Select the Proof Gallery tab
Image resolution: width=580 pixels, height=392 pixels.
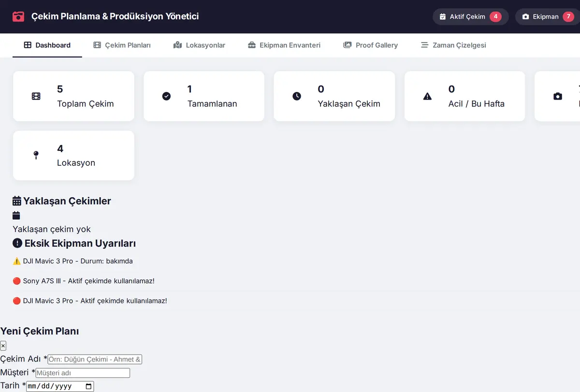click(x=370, y=45)
